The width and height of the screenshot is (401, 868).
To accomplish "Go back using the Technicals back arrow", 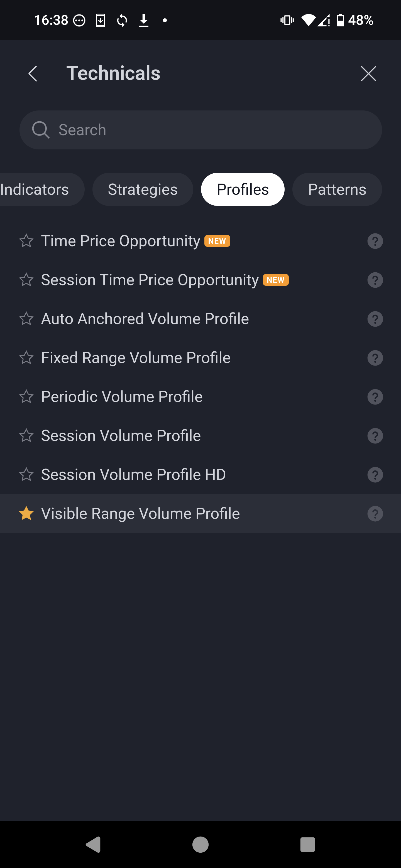I will 33,73.
